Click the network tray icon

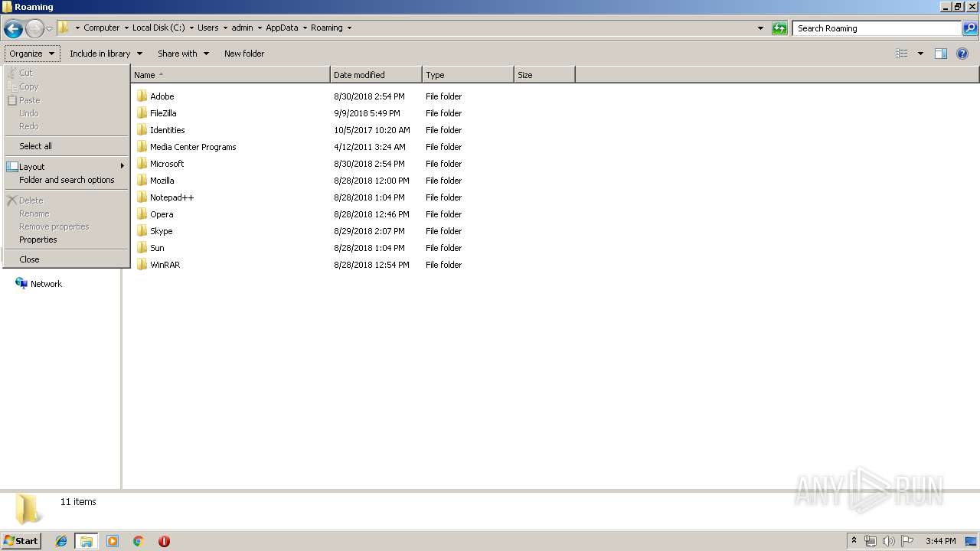coord(871,541)
